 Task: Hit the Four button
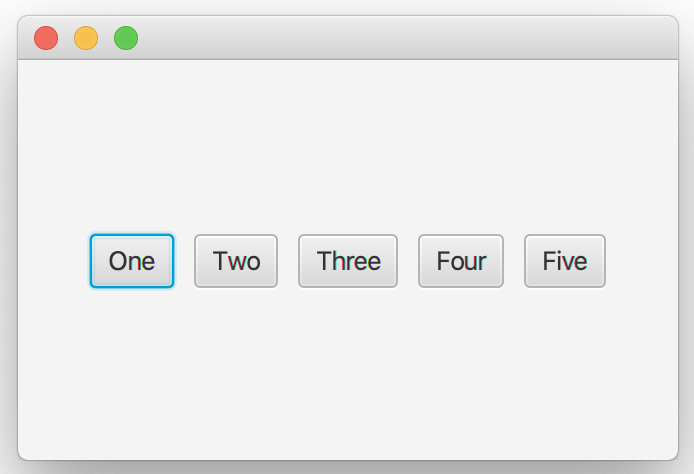tap(461, 261)
